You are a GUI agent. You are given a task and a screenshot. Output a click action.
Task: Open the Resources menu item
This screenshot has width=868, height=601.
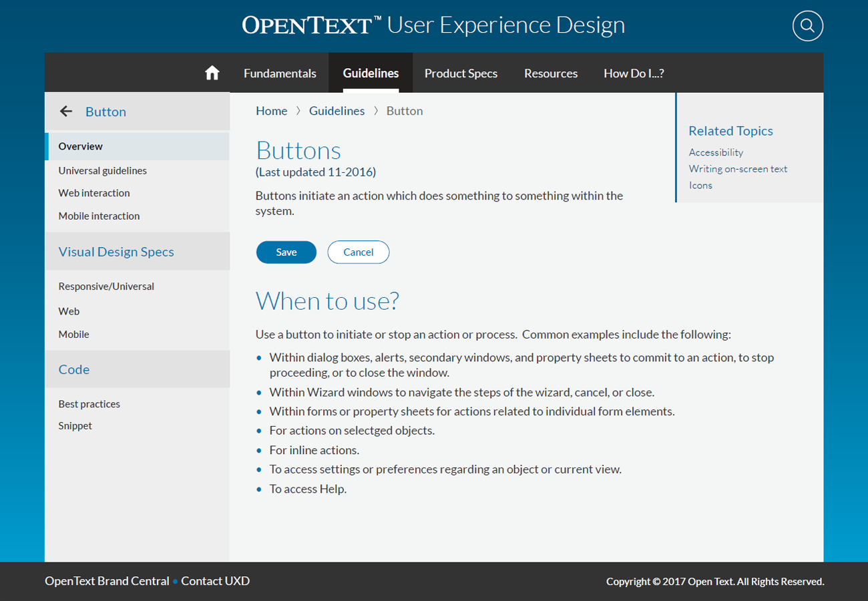coord(550,73)
